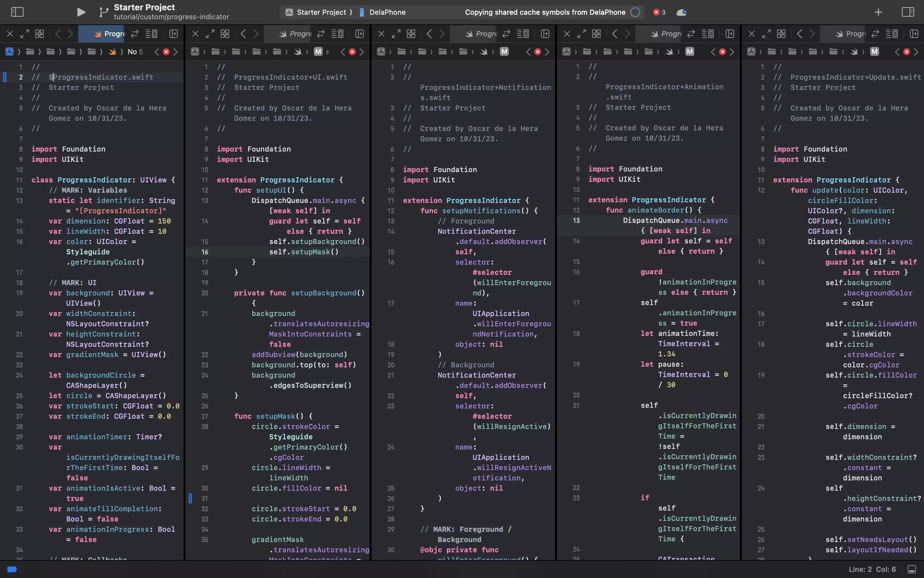
Task: Click error badge in ProgressIndicator+UI jump bar
Action: tap(352, 51)
